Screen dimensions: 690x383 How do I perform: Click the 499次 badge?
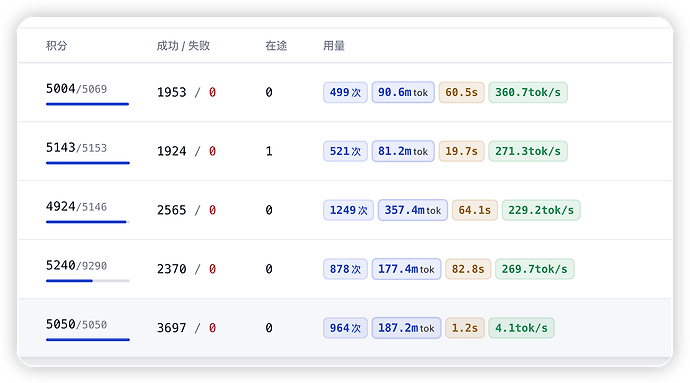[345, 92]
